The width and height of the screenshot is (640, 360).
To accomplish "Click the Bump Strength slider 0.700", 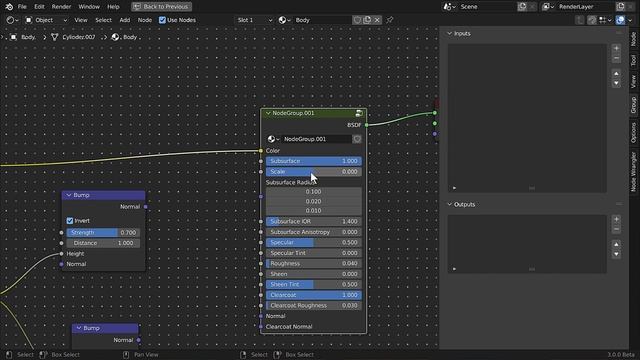I will 103,233.
